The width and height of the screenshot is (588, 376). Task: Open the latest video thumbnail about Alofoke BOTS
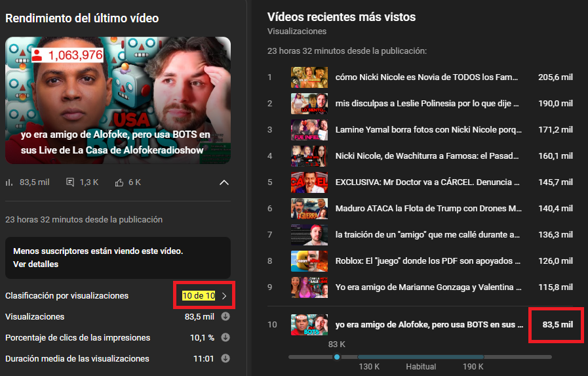[118, 100]
